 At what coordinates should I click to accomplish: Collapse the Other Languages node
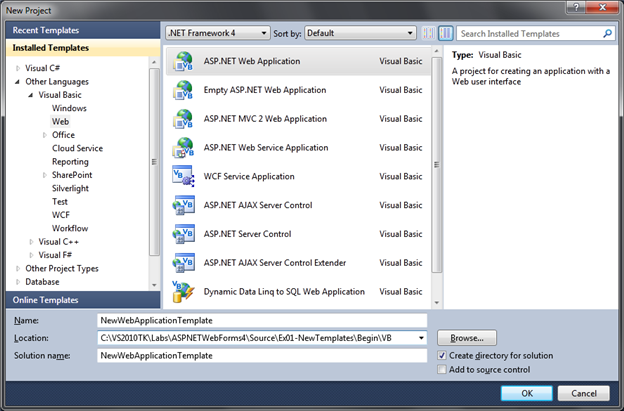pyautogui.click(x=18, y=82)
